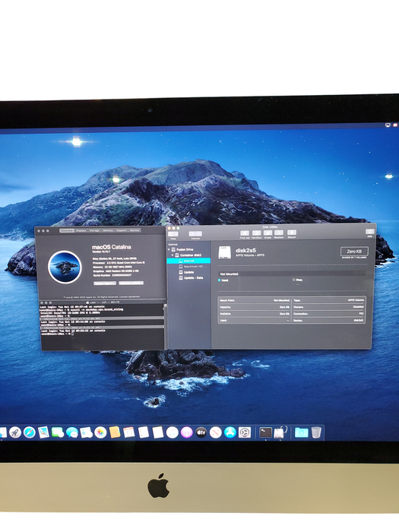Open News from the Dock
The width and height of the screenshot is (399, 532).
tap(215, 432)
